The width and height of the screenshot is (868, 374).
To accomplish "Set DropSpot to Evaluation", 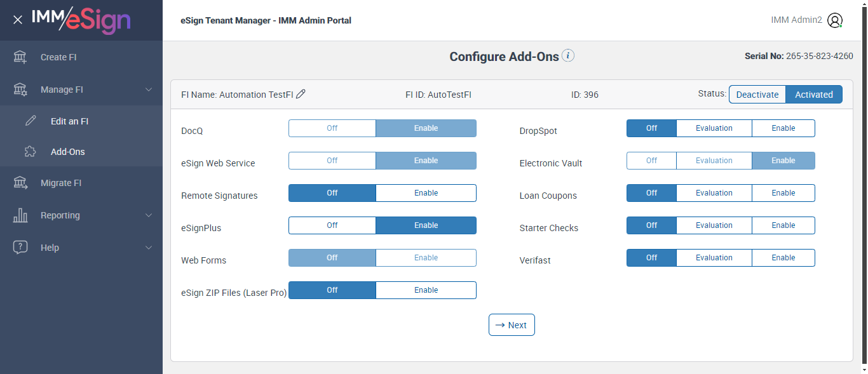I will (x=714, y=128).
